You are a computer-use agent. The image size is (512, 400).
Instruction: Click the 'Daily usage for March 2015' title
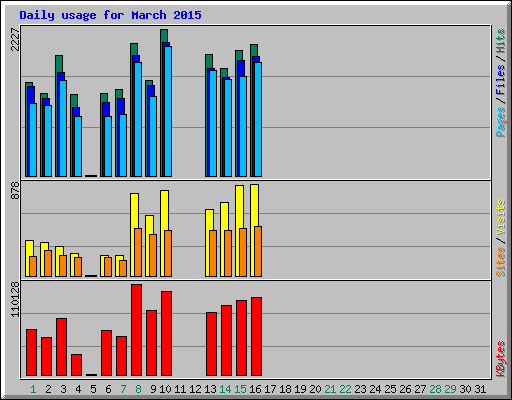coord(110,15)
